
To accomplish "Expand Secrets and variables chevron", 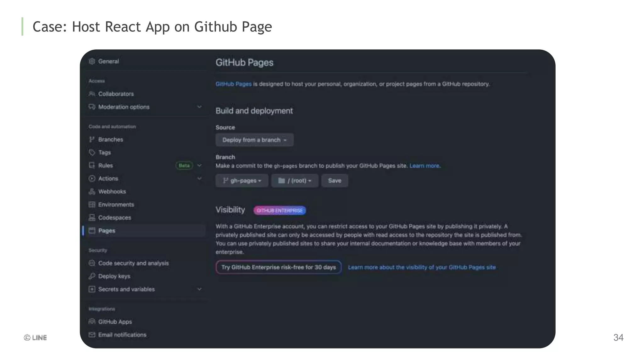I will [199, 289].
